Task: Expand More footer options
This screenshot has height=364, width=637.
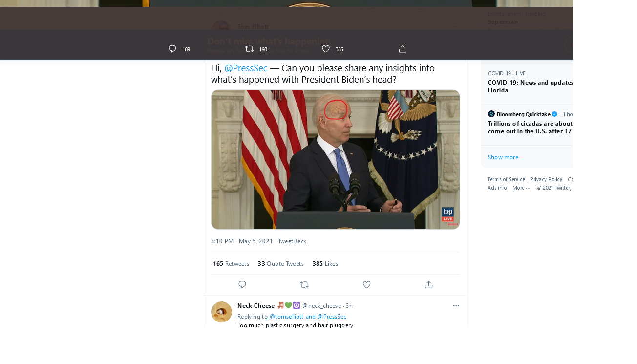Action: tap(521, 188)
